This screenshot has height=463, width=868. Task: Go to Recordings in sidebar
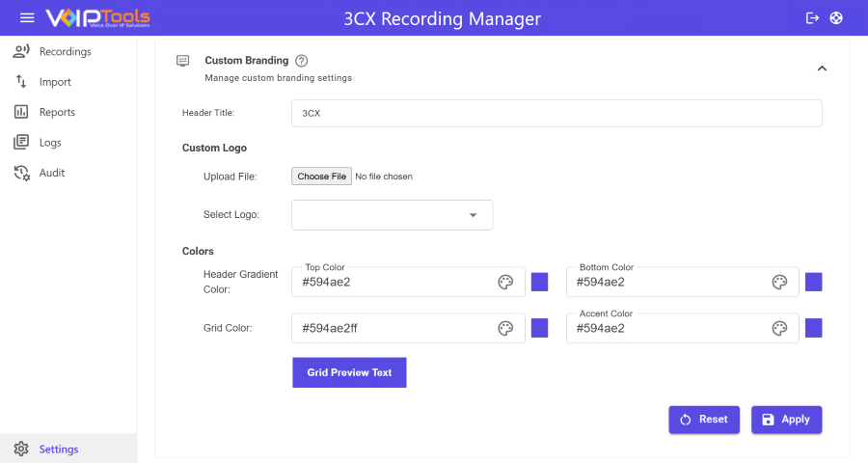65,51
